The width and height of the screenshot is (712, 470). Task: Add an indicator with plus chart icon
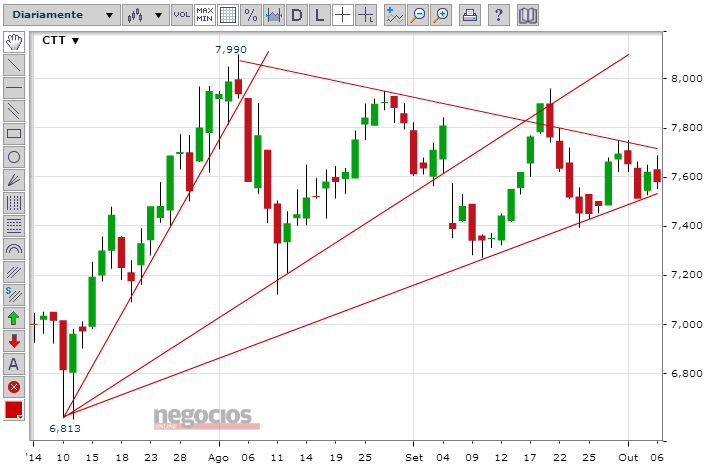(x=394, y=15)
